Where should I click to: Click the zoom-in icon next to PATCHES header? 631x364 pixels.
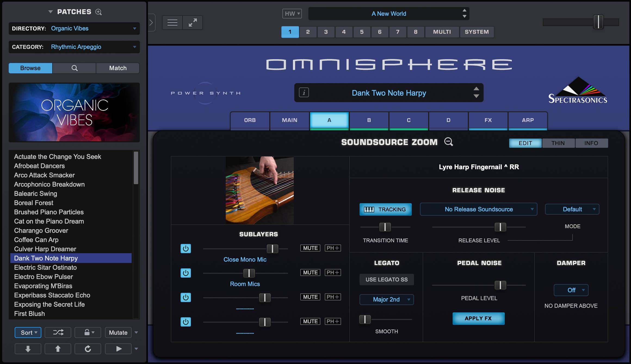pyautogui.click(x=98, y=12)
